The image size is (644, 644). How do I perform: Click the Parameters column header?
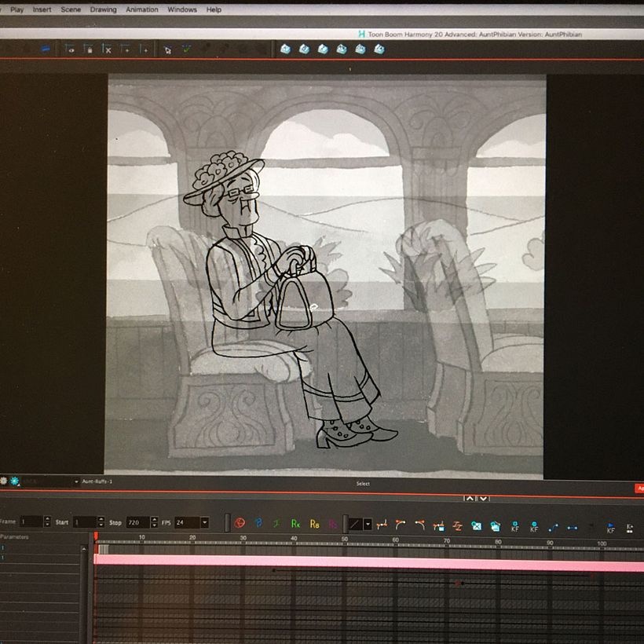point(14,537)
